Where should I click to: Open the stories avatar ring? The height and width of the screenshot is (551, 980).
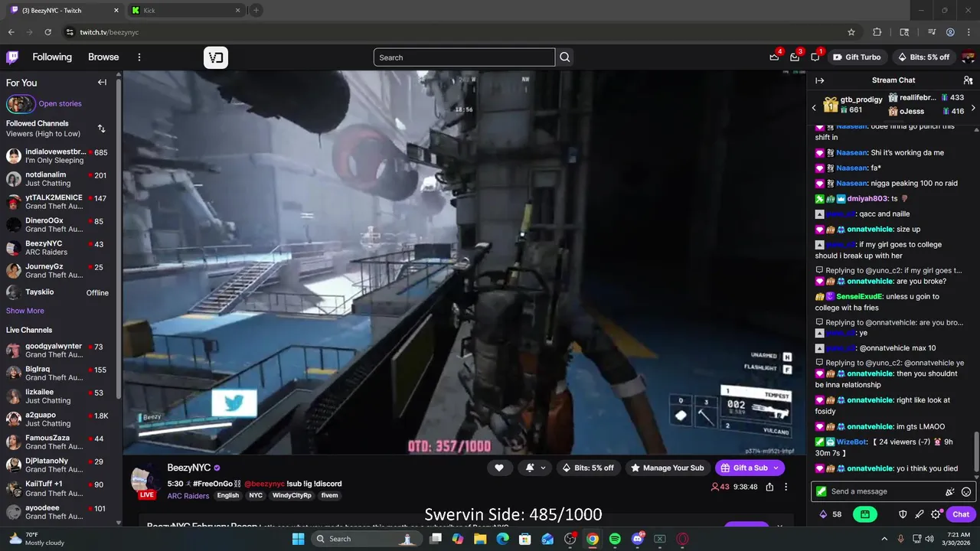(x=21, y=103)
